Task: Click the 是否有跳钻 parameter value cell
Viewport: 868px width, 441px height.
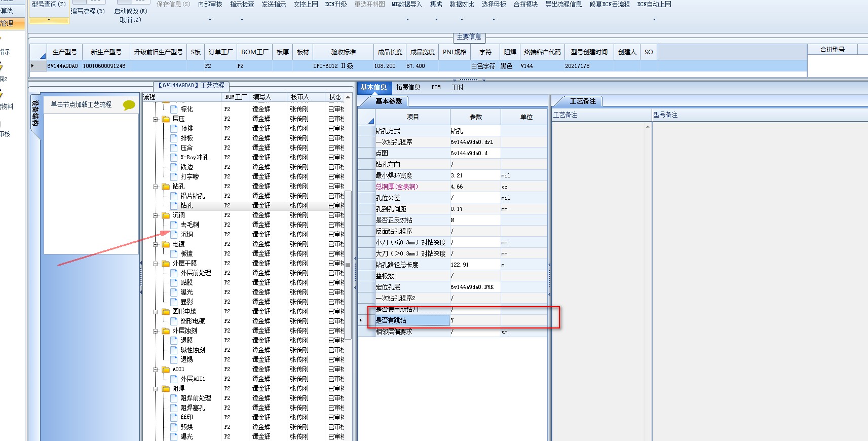Action: [x=475, y=320]
